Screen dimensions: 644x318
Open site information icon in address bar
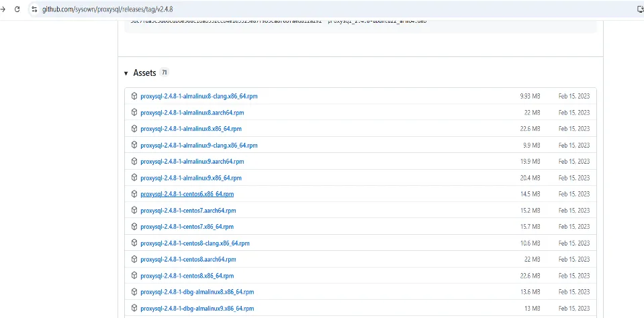point(34,9)
